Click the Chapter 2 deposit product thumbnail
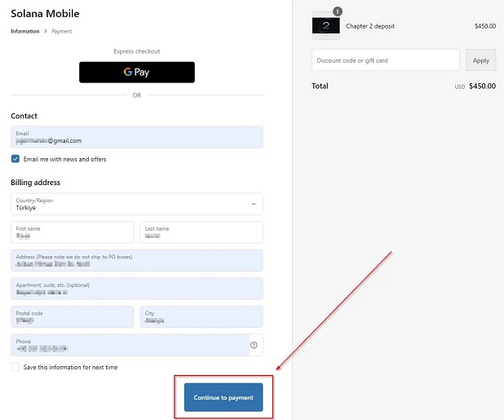504x420 pixels. click(x=326, y=26)
